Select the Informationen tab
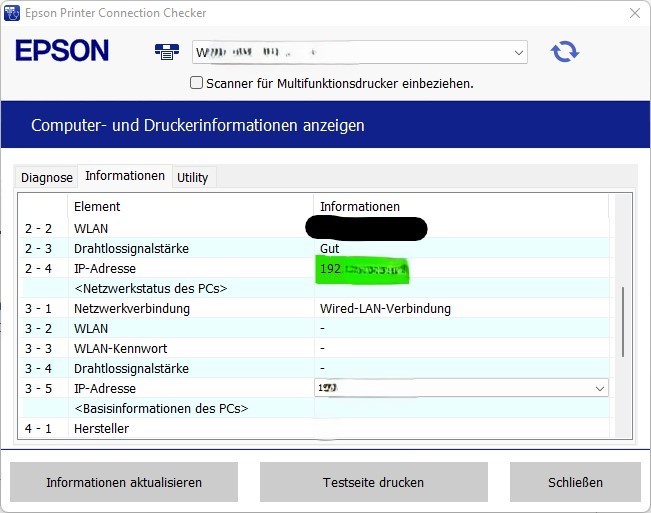651x513 pixels. point(125,176)
